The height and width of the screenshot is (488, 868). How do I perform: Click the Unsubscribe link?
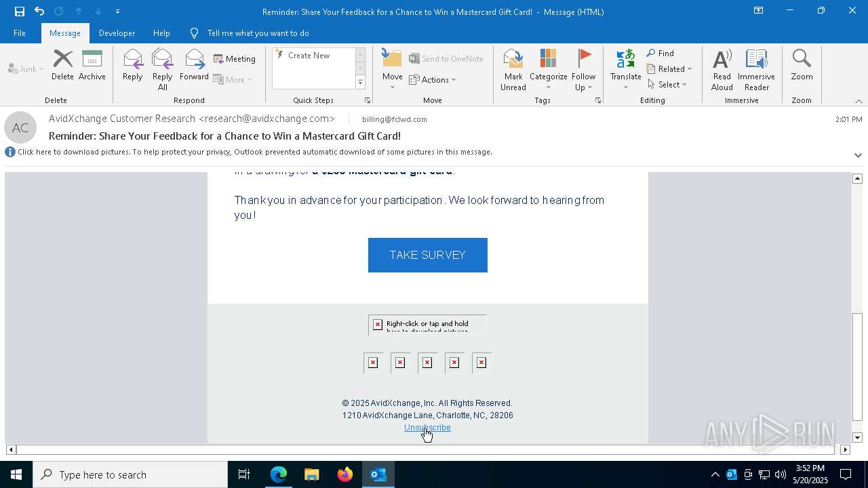[x=427, y=428]
